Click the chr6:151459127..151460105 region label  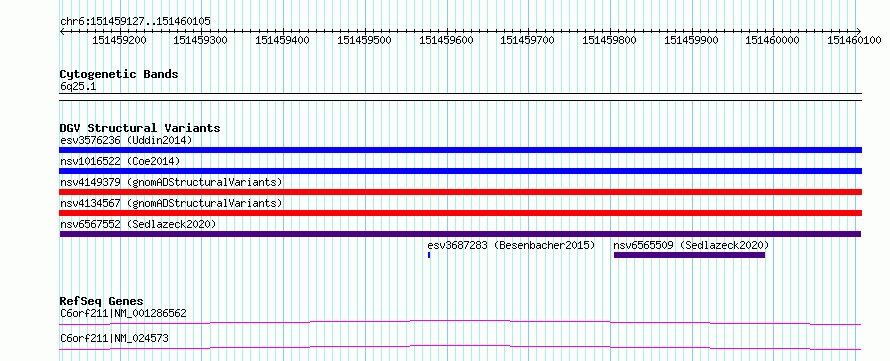tap(135, 21)
